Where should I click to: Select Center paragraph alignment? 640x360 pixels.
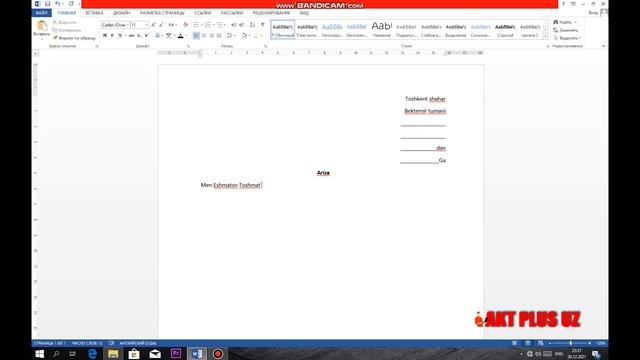coord(204,36)
